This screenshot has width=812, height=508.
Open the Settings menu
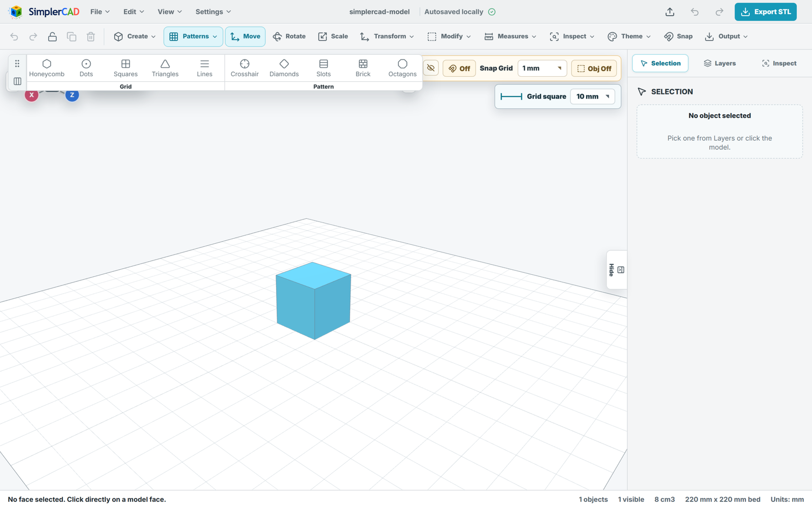(x=213, y=12)
